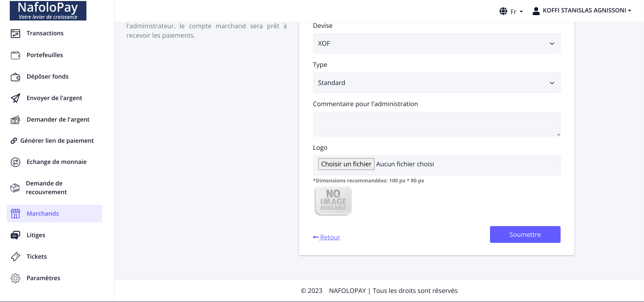Screen dimensions: 644x302
Task: Follow the Retour link
Action: click(327, 237)
